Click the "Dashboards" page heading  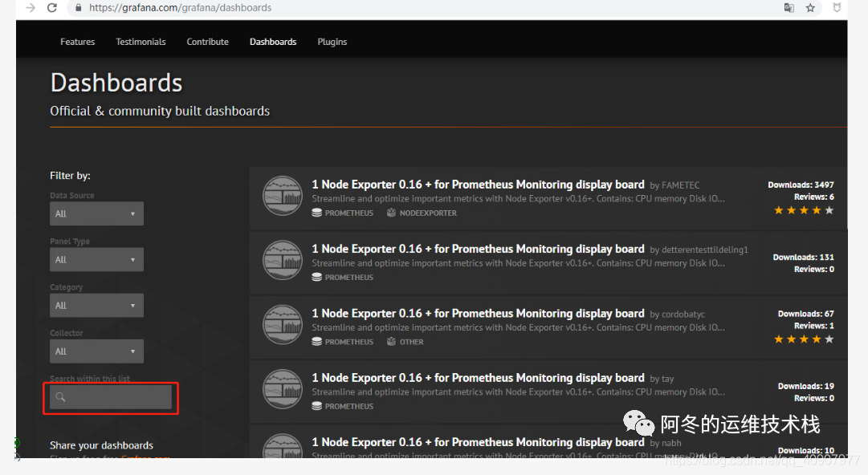[x=116, y=83]
